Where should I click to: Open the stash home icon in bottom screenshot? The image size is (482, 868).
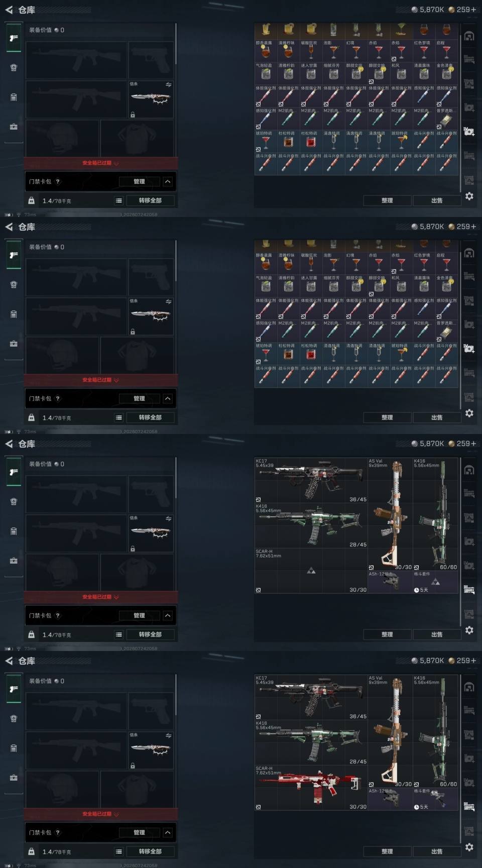[x=469, y=687]
